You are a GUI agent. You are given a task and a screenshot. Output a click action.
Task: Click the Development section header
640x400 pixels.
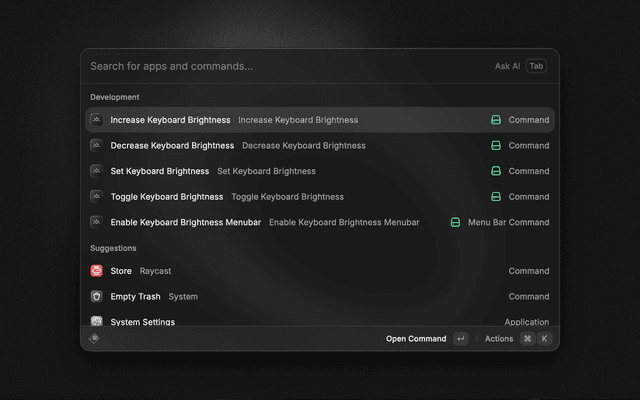[115, 97]
